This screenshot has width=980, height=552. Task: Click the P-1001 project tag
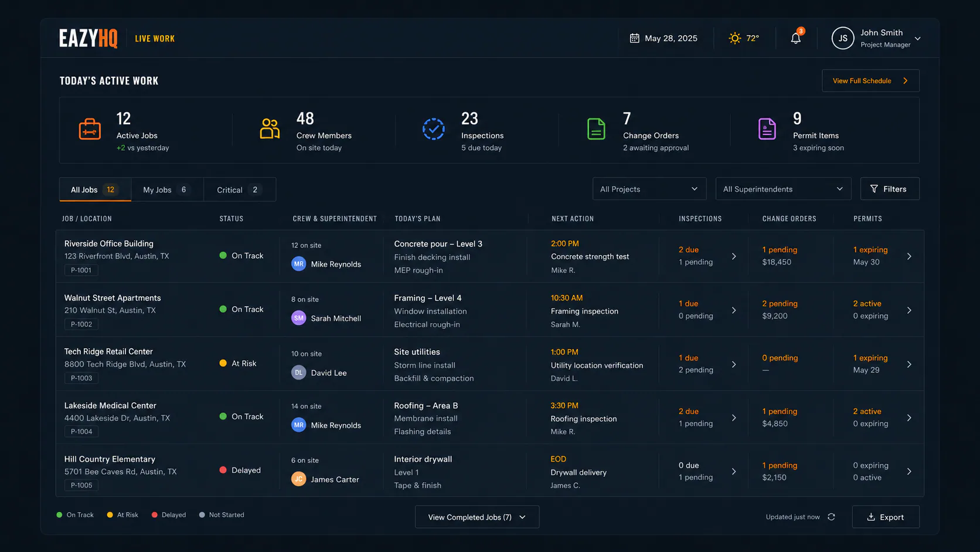tap(81, 270)
